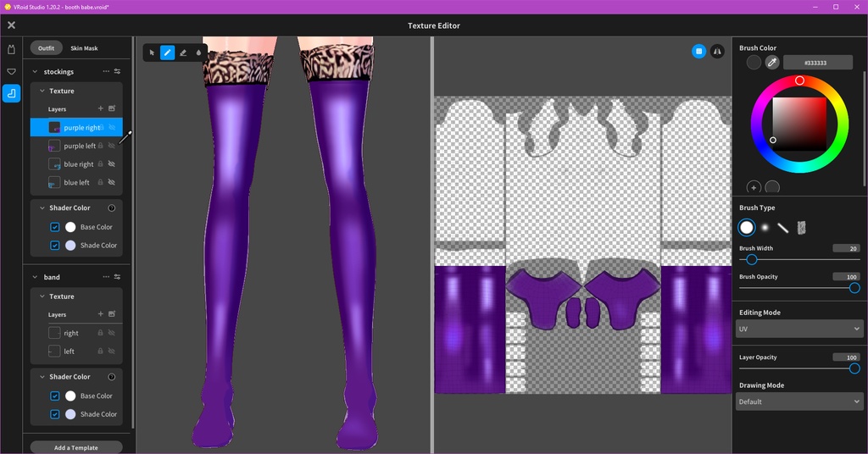Click the hex color #333333 input field
868x454 pixels.
pyautogui.click(x=818, y=63)
